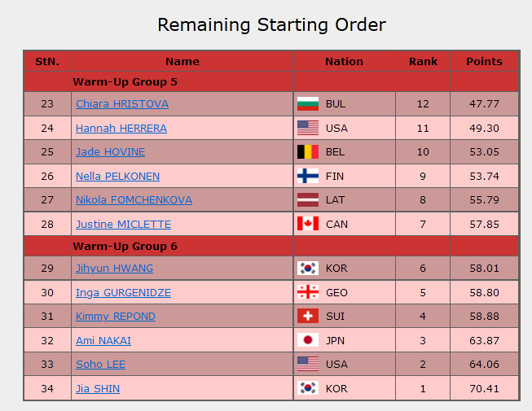Click the Bulgaria flag icon
The width and height of the screenshot is (532, 411).
click(x=307, y=104)
